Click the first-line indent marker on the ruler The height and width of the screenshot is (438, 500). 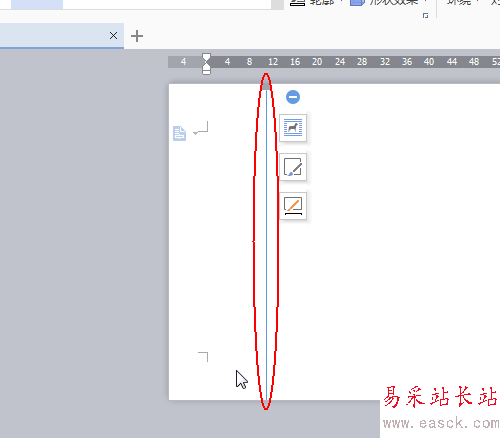click(x=206, y=56)
